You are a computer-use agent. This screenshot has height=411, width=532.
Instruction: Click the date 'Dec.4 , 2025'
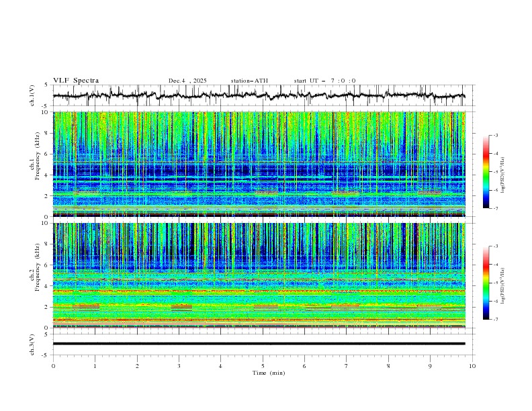187,81
